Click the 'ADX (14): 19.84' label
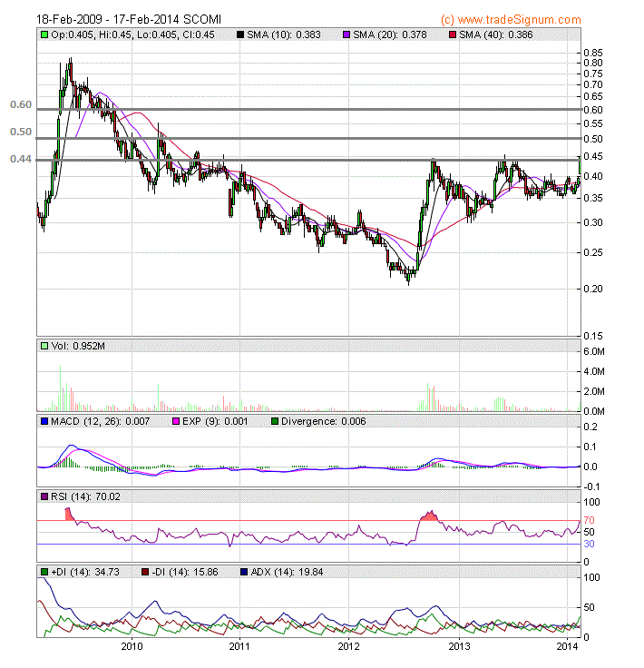644x668 pixels. click(287, 572)
